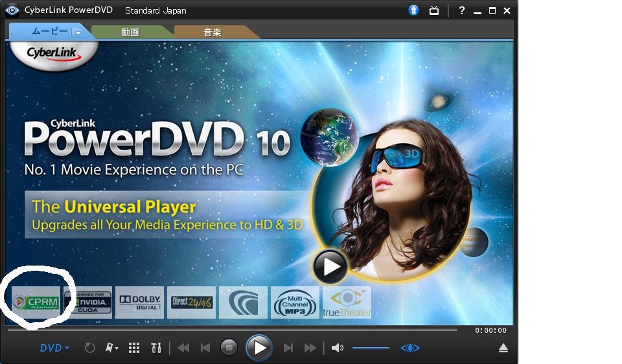Screen dimensions: 622x364
Task: Click the Dolby Digital badge
Action: (x=140, y=302)
